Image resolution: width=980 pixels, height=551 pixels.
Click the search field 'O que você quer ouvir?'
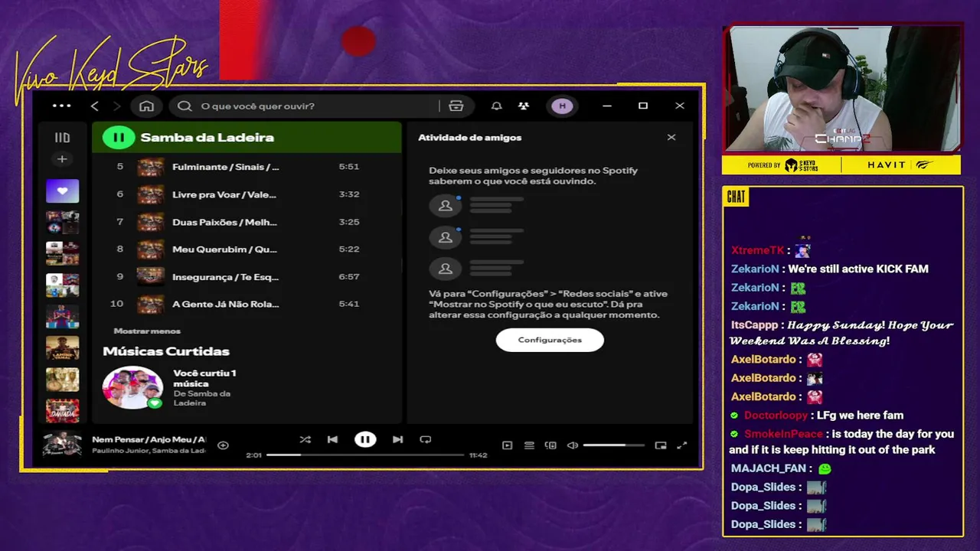pyautogui.click(x=306, y=106)
